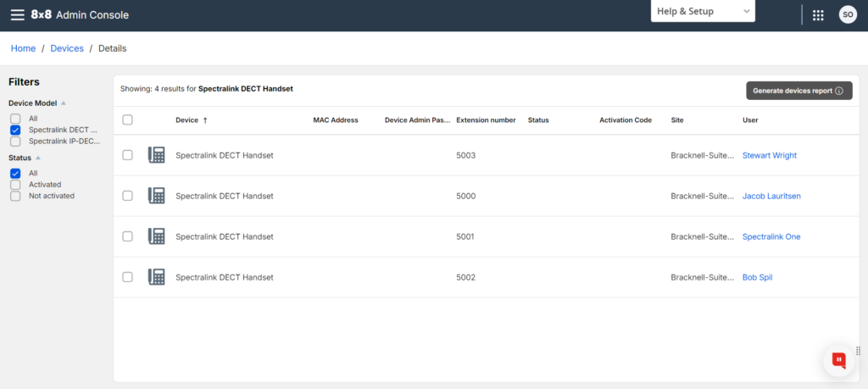Check the Not activated status filter

pos(15,196)
